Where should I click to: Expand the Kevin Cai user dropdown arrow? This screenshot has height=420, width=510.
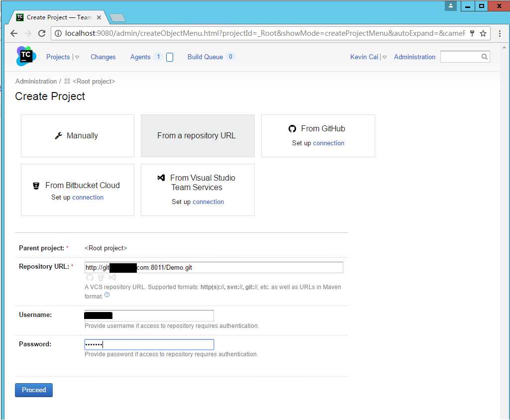tap(385, 57)
